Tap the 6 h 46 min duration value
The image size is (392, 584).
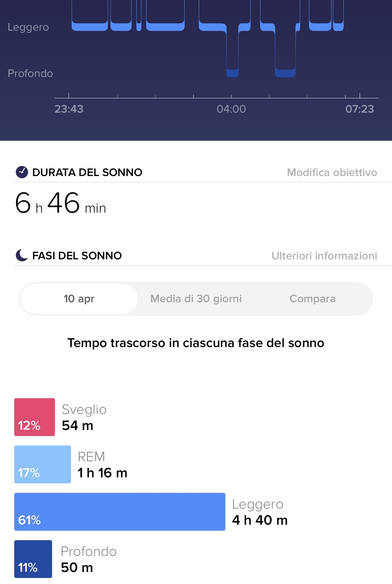click(61, 203)
